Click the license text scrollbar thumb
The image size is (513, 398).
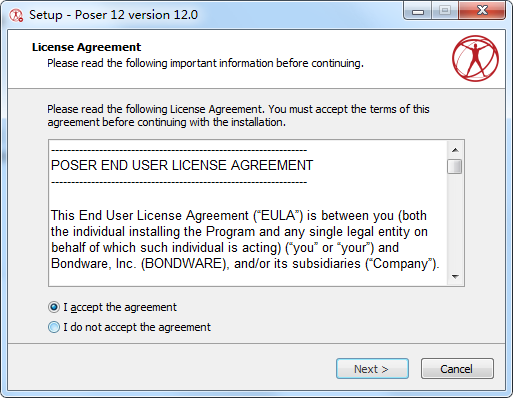point(455,166)
